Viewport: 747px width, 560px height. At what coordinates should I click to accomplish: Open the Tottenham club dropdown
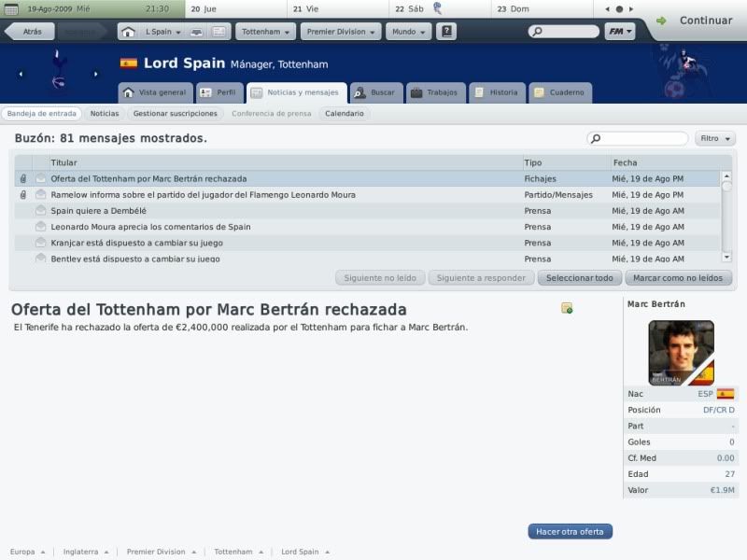[x=265, y=32]
